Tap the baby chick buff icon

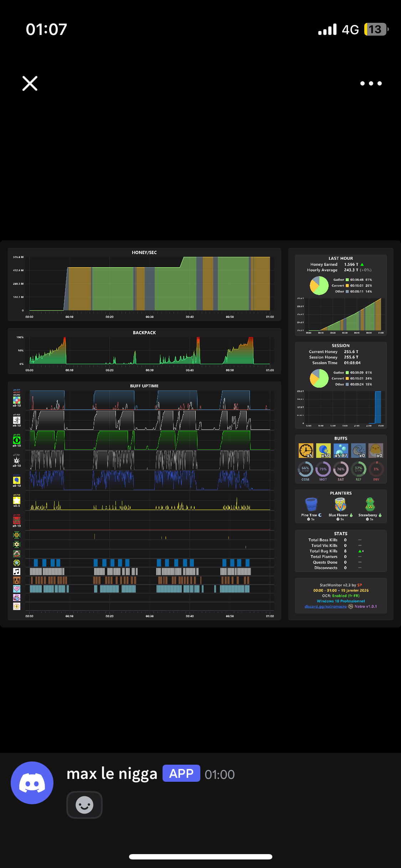376,450
